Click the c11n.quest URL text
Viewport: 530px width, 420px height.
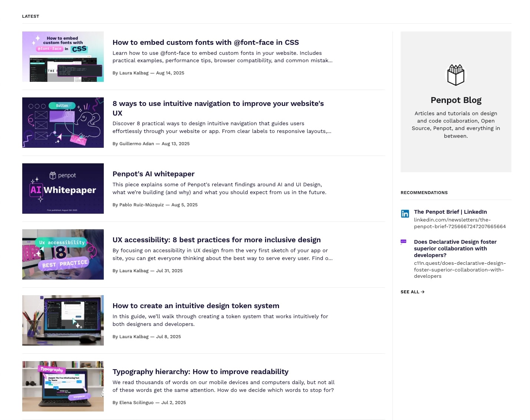coord(460,270)
